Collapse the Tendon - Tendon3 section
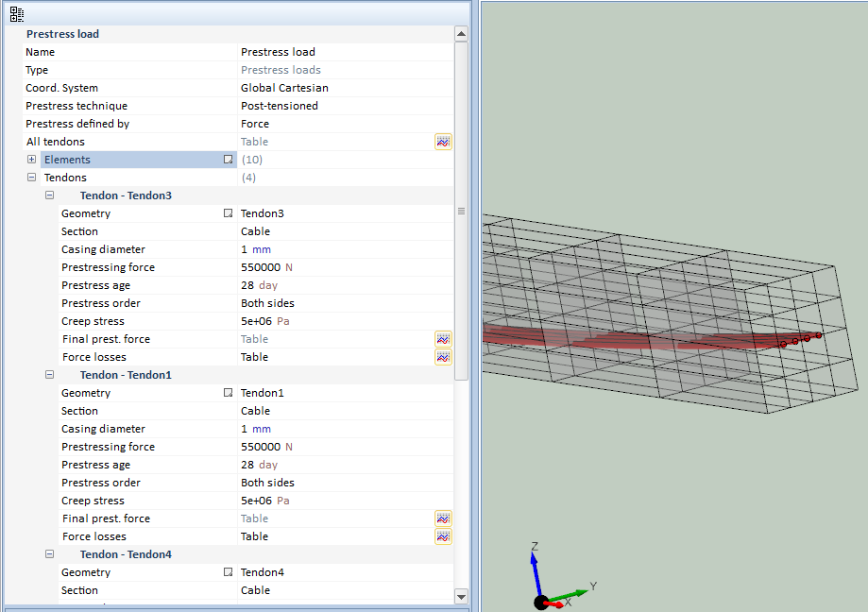This screenshot has width=868, height=612. pos(49,195)
